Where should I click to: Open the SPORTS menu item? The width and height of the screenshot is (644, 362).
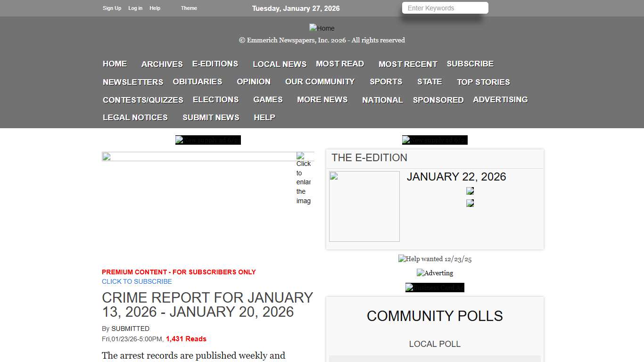tap(386, 82)
